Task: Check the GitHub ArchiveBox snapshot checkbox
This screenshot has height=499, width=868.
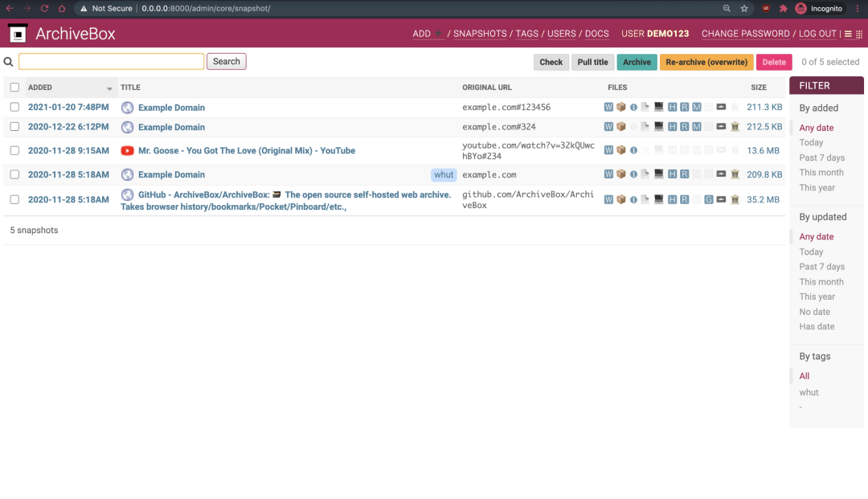Action: (14, 199)
